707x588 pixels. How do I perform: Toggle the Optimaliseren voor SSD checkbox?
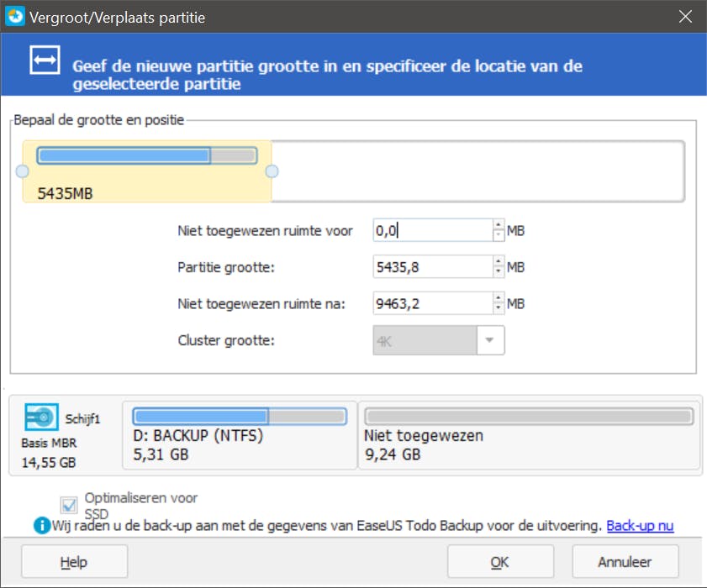(x=69, y=505)
